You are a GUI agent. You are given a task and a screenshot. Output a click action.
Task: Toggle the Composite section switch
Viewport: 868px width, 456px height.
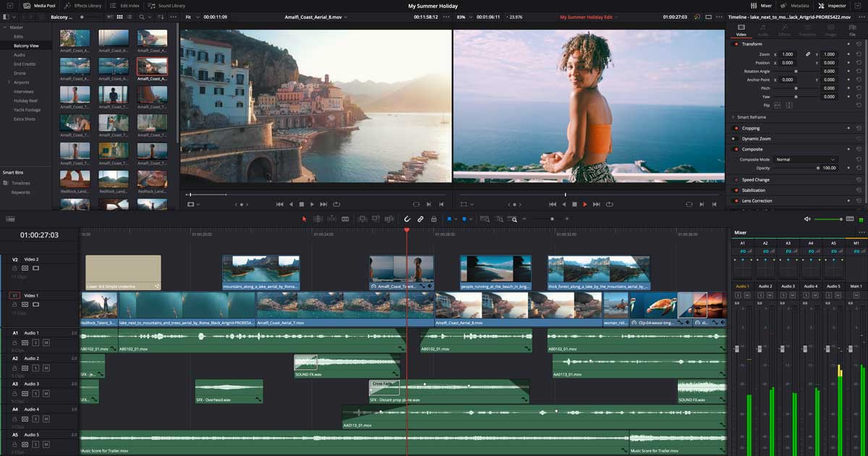coord(736,149)
